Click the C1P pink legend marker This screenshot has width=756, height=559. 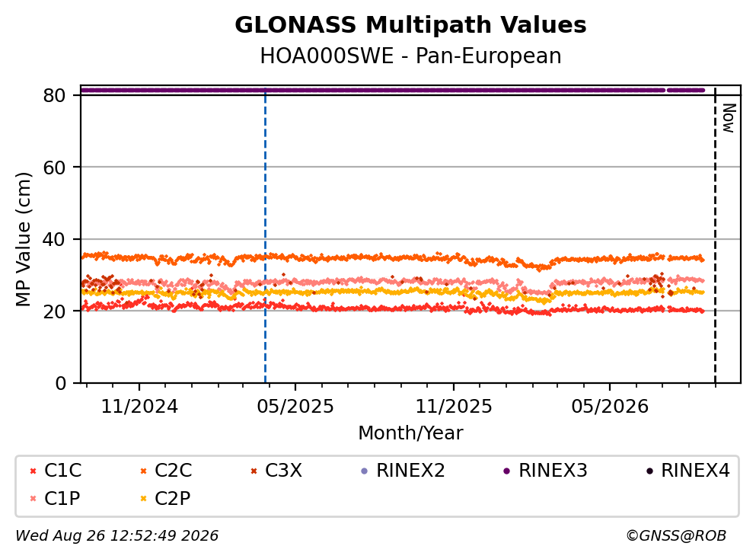33,499
